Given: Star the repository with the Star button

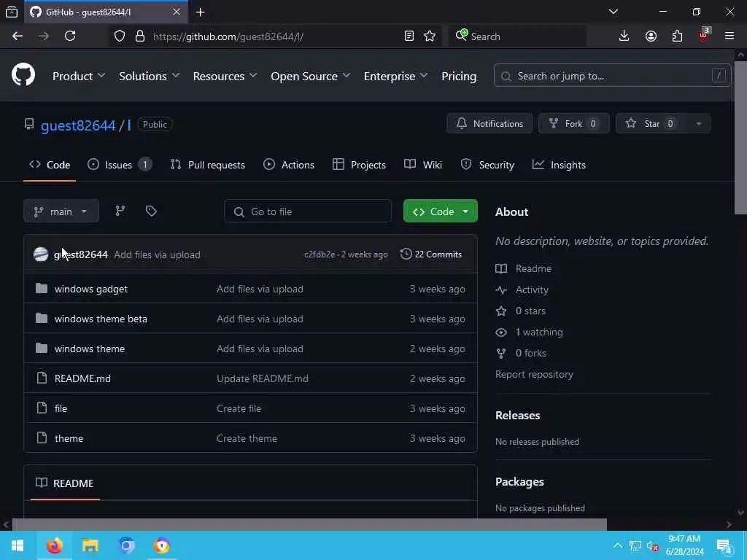Looking at the screenshot, I should [651, 124].
